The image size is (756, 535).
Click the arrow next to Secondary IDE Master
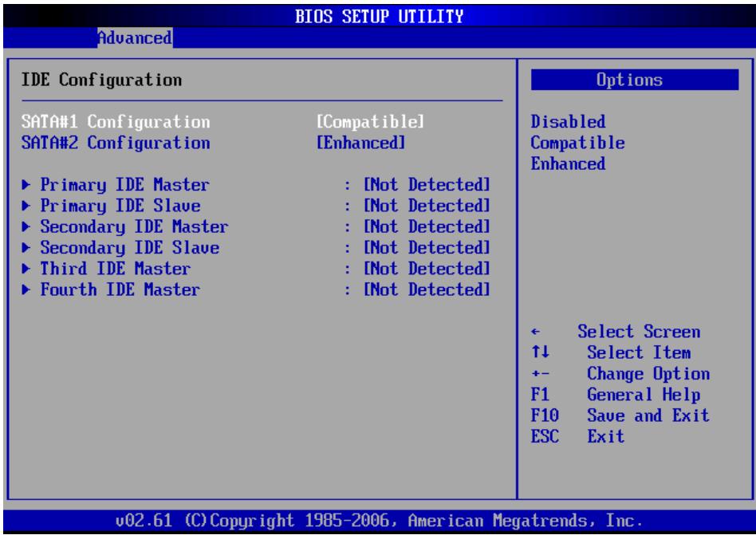26,226
